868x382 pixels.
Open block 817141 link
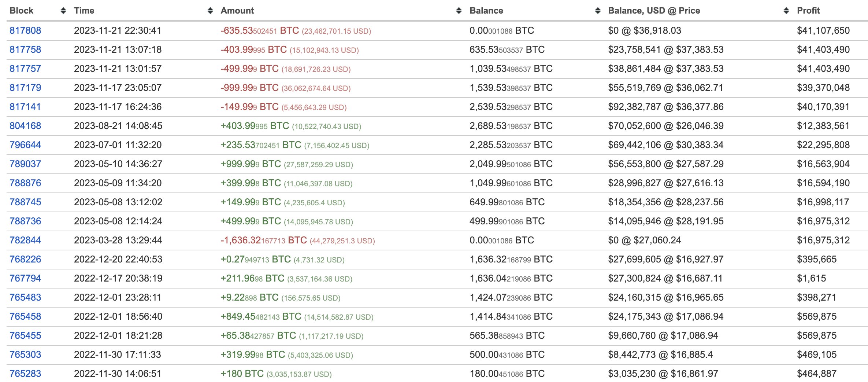pyautogui.click(x=25, y=107)
